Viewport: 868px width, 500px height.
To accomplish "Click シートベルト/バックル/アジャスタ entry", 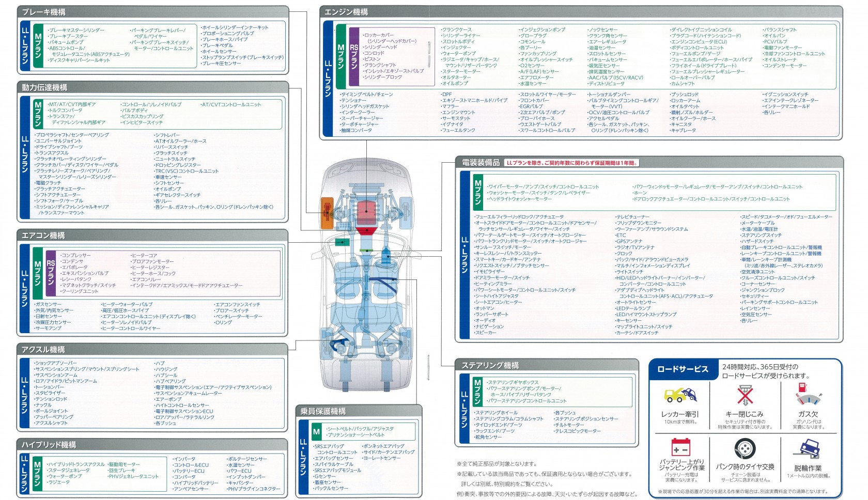I will coord(360,429).
